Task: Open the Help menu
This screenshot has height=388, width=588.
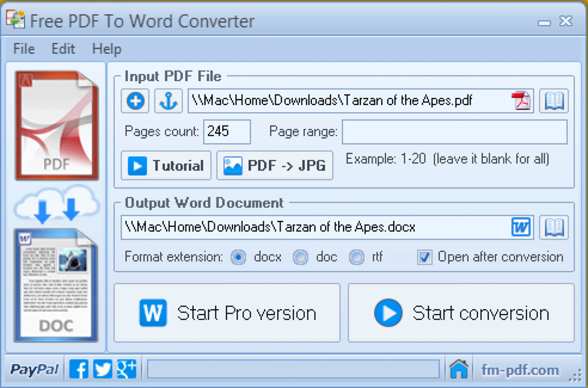Action: [107, 48]
